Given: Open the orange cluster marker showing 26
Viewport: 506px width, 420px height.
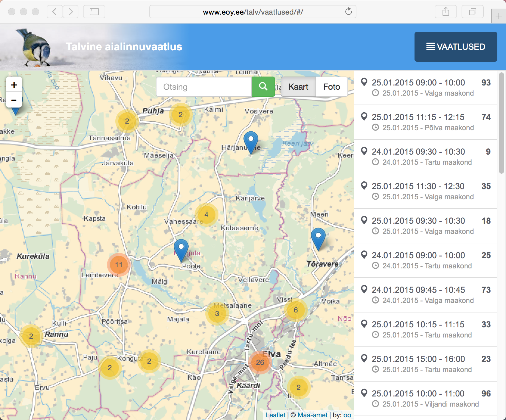Looking at the screenshot, I should [x=260, y=362].
